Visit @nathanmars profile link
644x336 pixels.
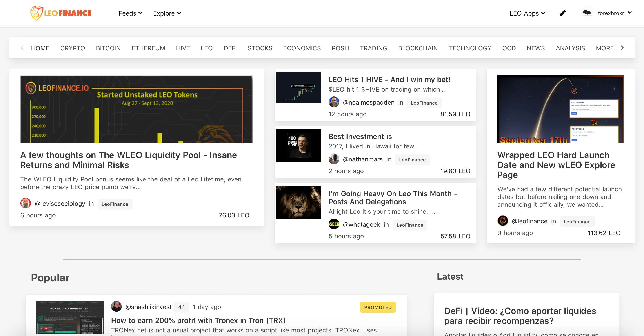[x=362, y=159]
